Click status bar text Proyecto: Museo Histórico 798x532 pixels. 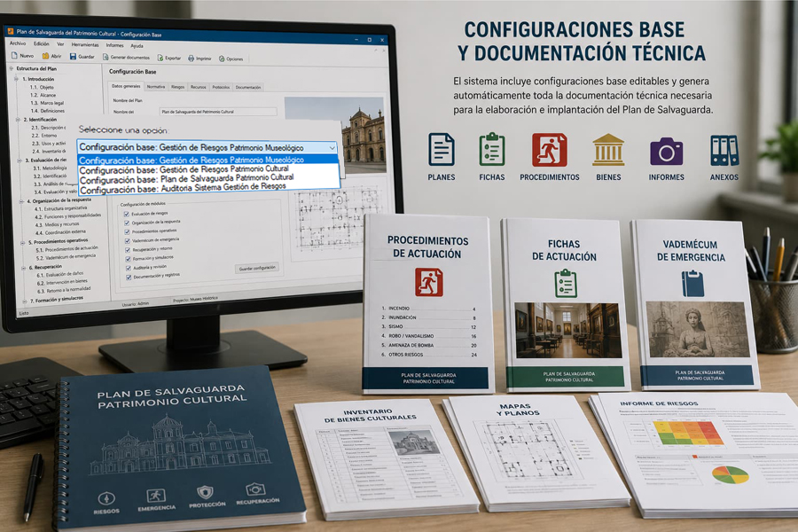coord(195,300)
